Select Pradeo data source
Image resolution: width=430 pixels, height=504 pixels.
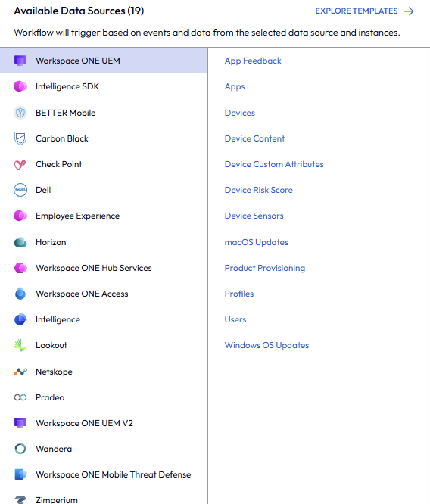tap(104, 397)
